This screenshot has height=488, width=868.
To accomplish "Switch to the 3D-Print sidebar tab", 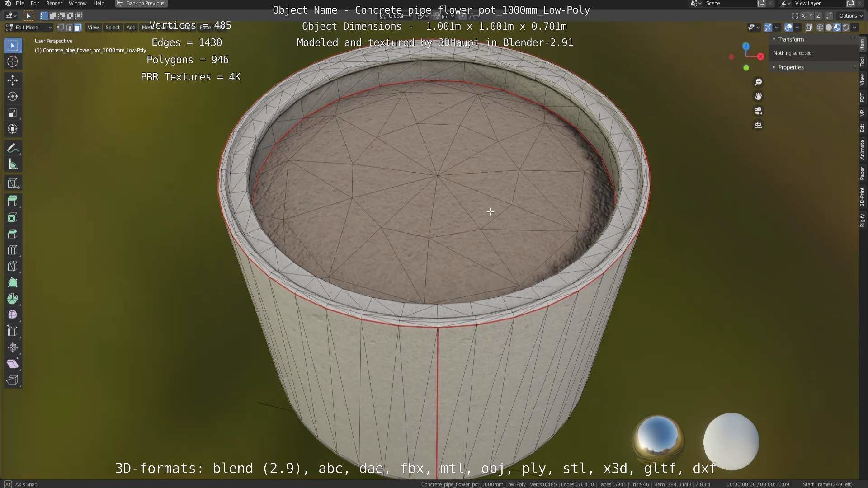I will click(x=863, y=197).
